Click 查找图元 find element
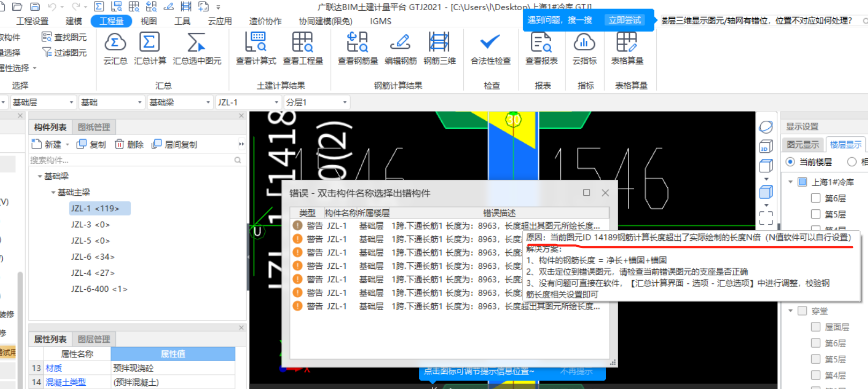The width and height of the screenshot is (868, 389). (64, 37)
